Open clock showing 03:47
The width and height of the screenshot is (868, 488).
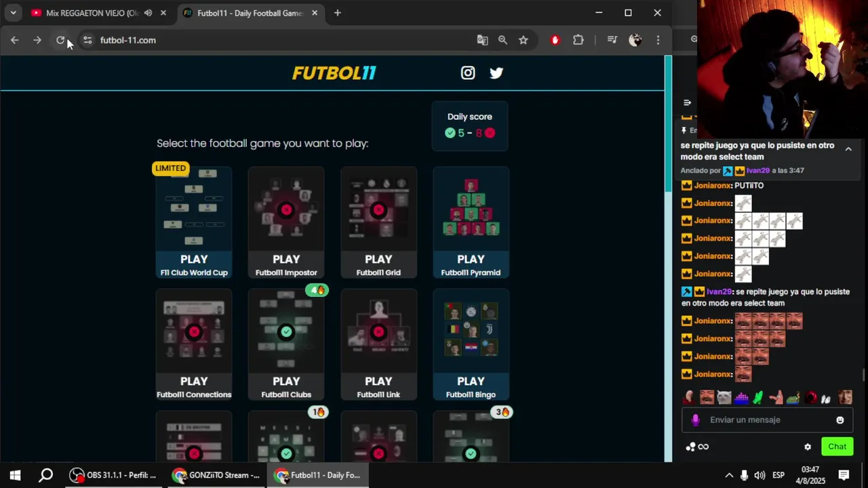pos(810,475)
